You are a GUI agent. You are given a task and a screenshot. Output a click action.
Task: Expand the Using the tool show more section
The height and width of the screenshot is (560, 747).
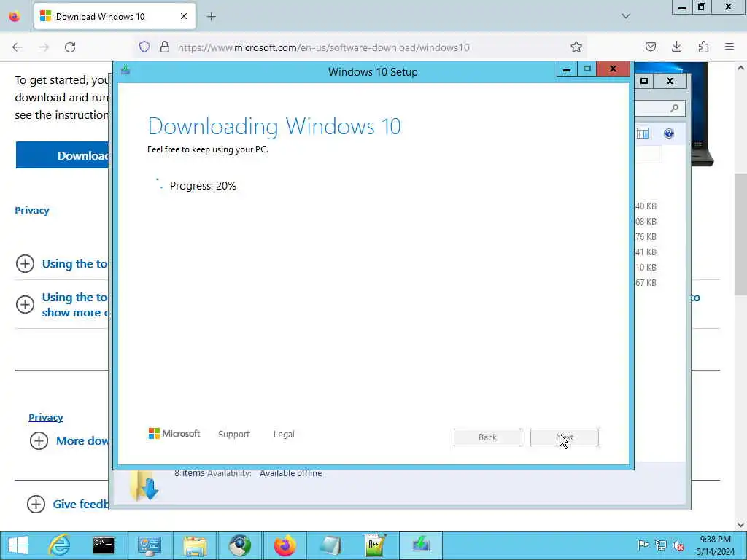[26, 305]
